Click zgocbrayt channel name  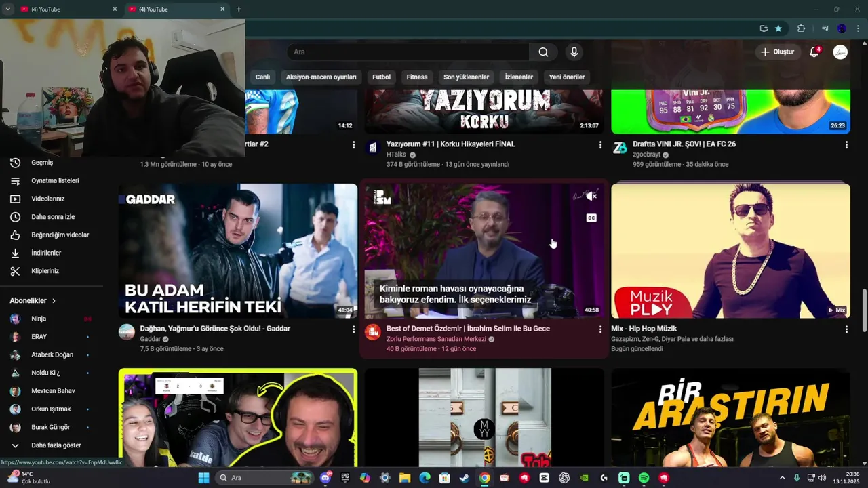click(x=647, y=155)
